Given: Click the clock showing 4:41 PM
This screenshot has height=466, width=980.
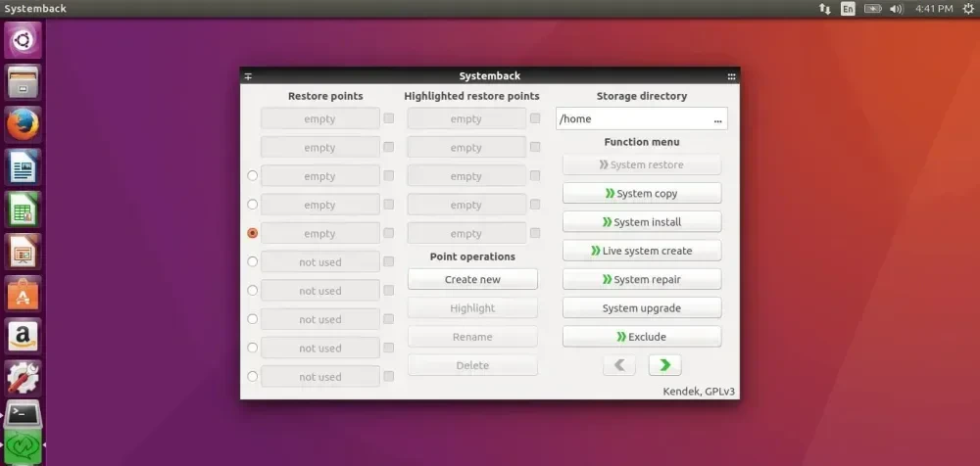Looking at the screenshot, I should tap(934, 9).
